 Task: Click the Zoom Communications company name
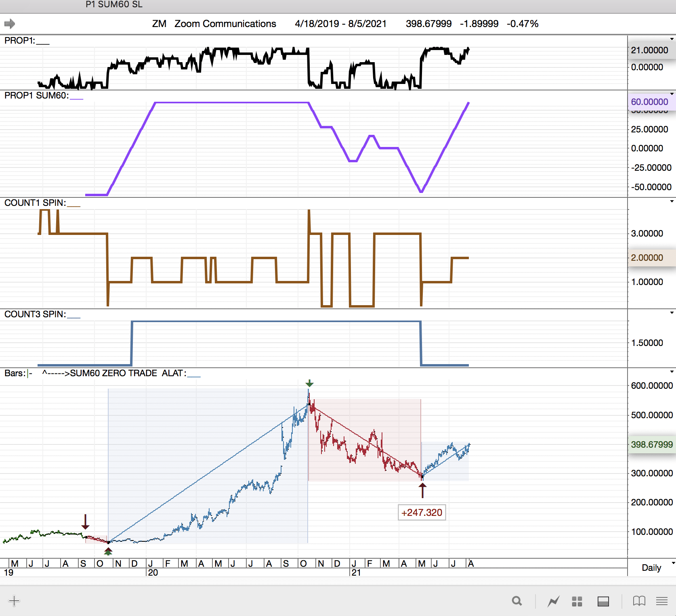coord(225,24)
